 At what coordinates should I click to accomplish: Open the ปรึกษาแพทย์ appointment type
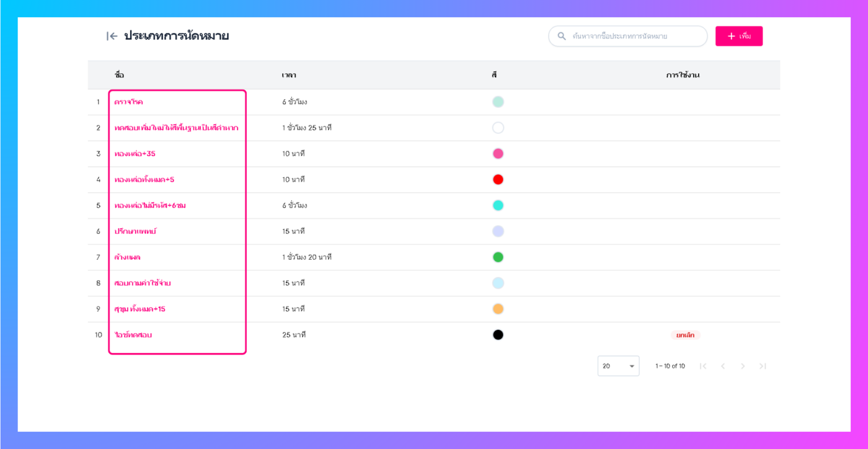point(136,231)
